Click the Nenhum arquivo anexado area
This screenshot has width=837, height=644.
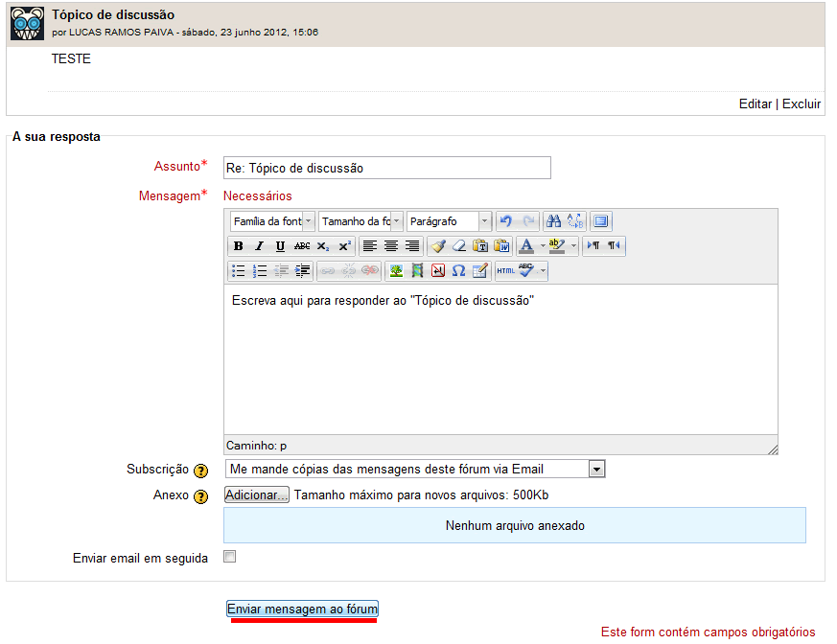point(515,525)
